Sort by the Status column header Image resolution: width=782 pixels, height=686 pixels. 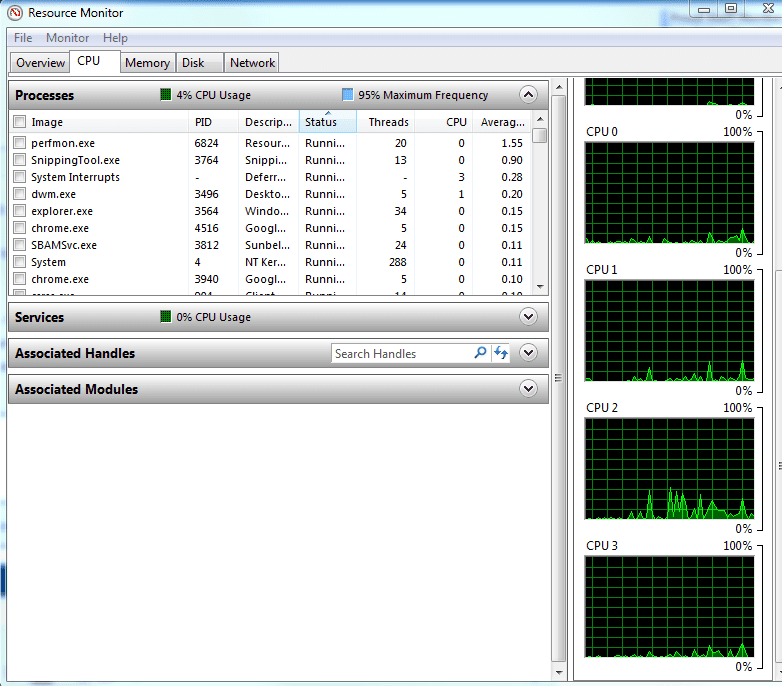(328, 122)
